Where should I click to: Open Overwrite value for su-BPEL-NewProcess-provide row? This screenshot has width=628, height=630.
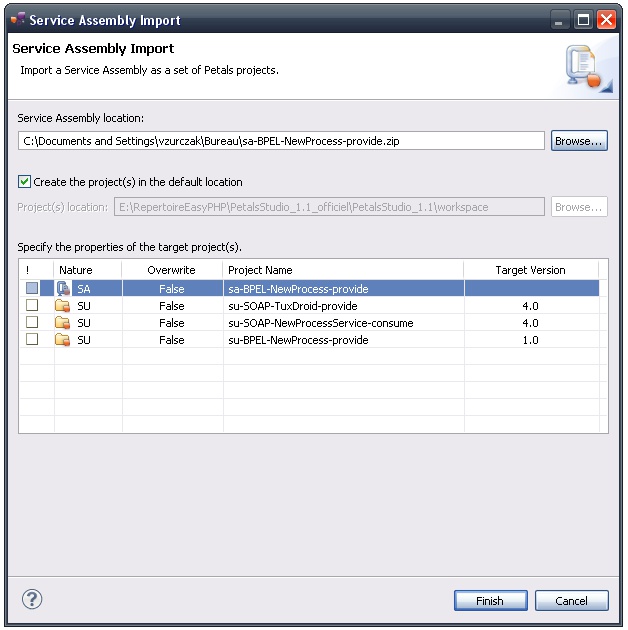(171, 340)
